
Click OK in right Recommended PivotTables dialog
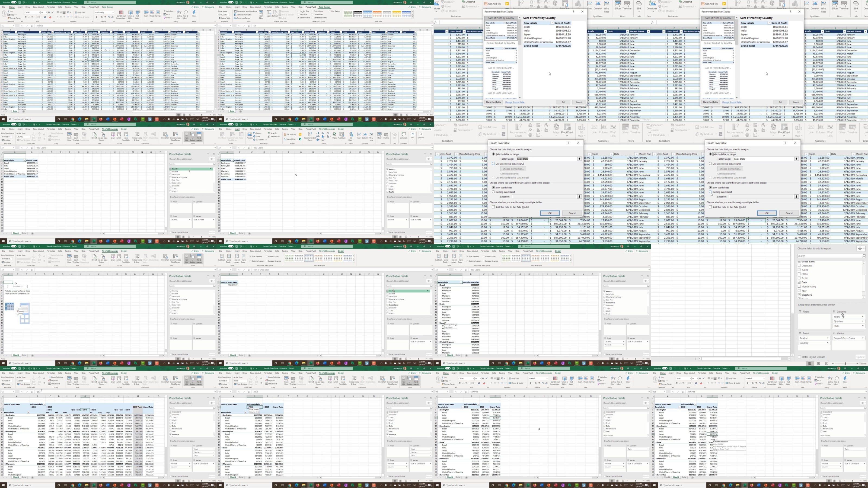(780, 102)
